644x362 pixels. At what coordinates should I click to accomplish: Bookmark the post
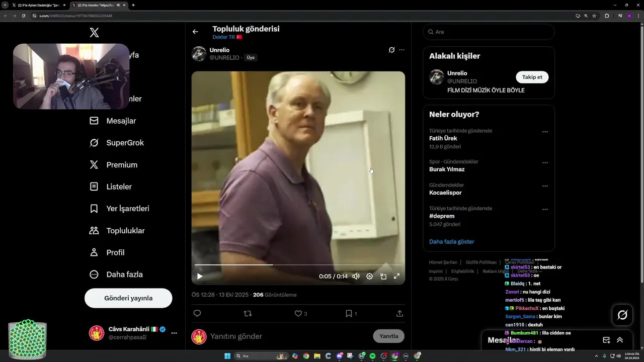tap(348, 313)
